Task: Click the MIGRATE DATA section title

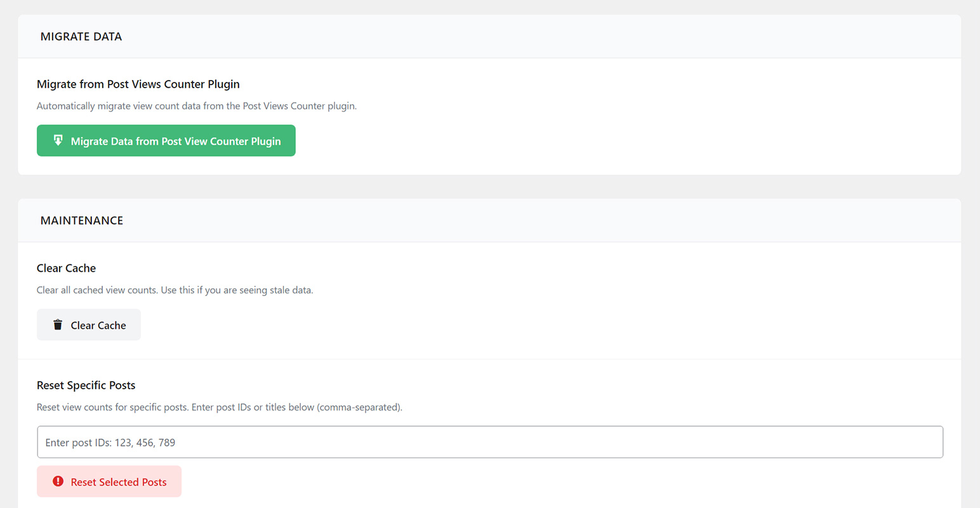Action: 81,37
